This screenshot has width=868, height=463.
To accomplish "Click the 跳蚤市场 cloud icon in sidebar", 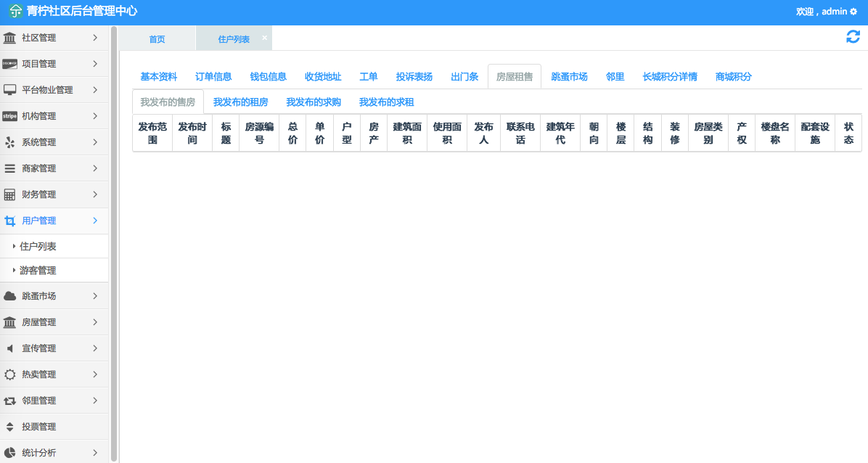I will 9,296.
